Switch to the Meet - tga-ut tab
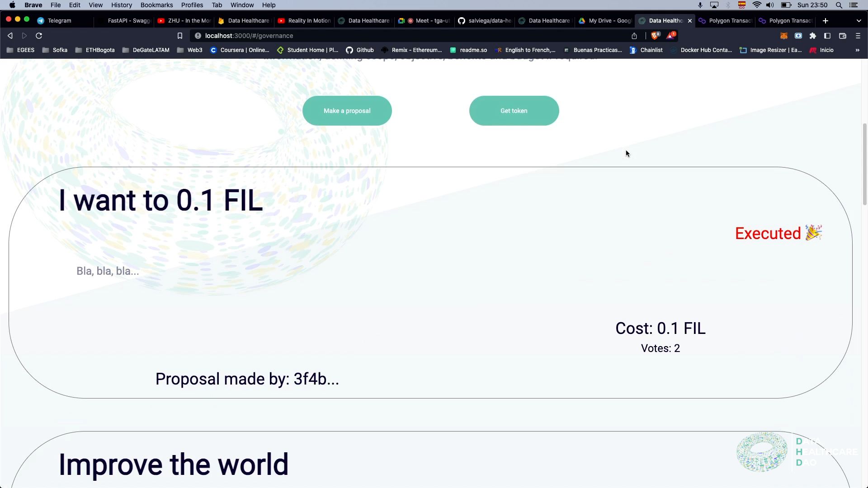The width and height of the screenshot is (868, 488). pos(425,21)
